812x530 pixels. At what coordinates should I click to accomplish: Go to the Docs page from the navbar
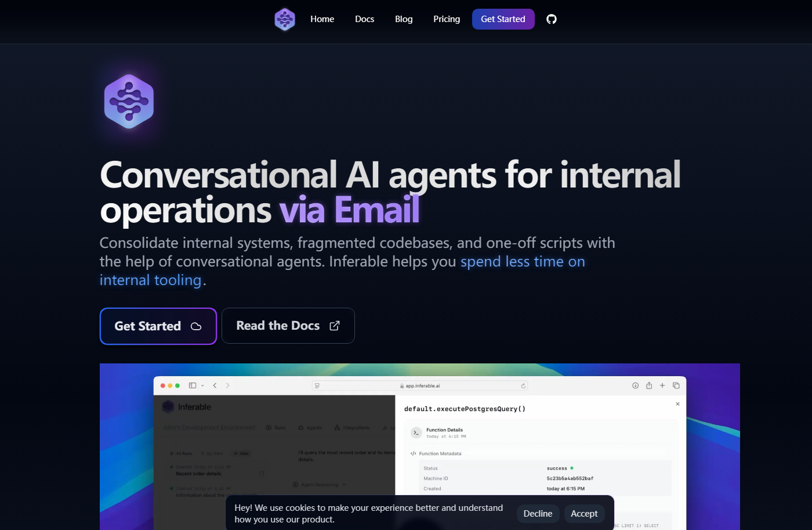point(364,19)
